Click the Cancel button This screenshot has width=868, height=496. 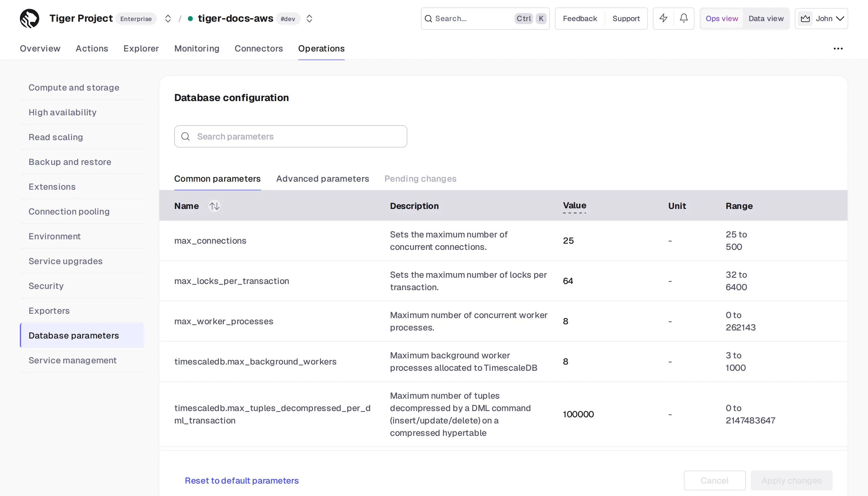pyautogui.click(x=714, y=481)
